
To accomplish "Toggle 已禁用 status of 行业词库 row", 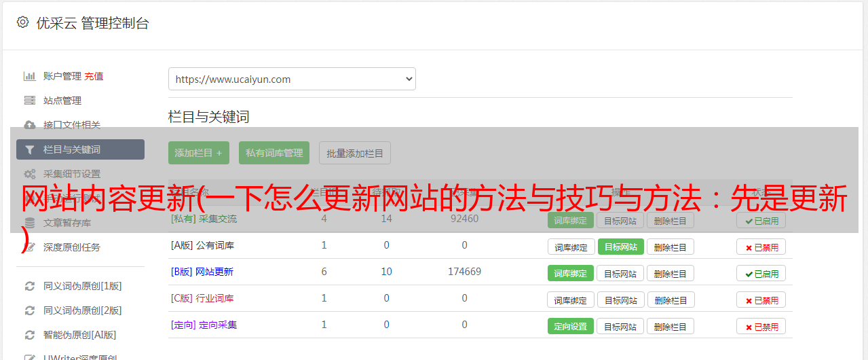I will coord(761,300).
